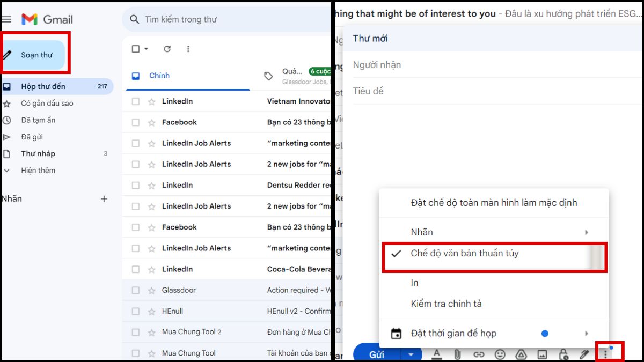Insert link with chain icon

click(479, 354)
